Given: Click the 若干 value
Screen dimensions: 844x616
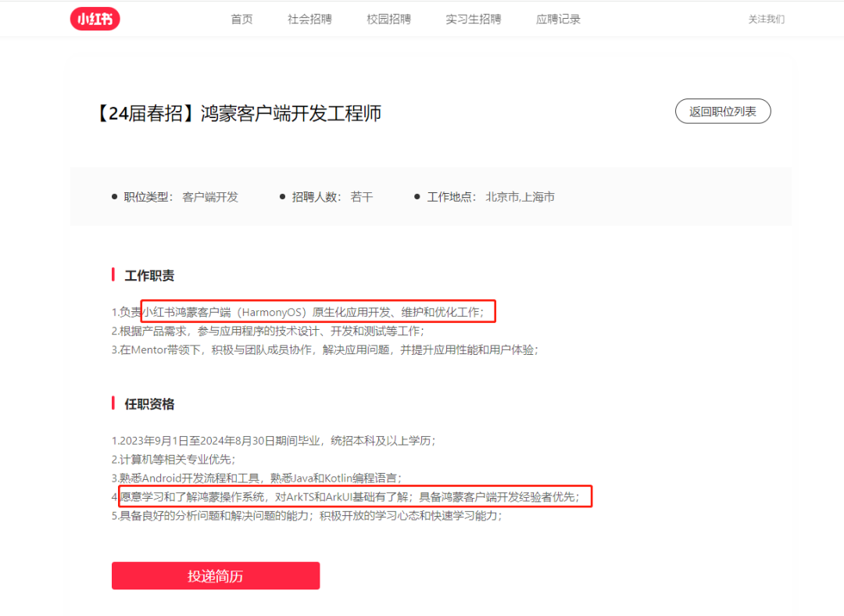Looking at the screenshot, I should (362, 197).
